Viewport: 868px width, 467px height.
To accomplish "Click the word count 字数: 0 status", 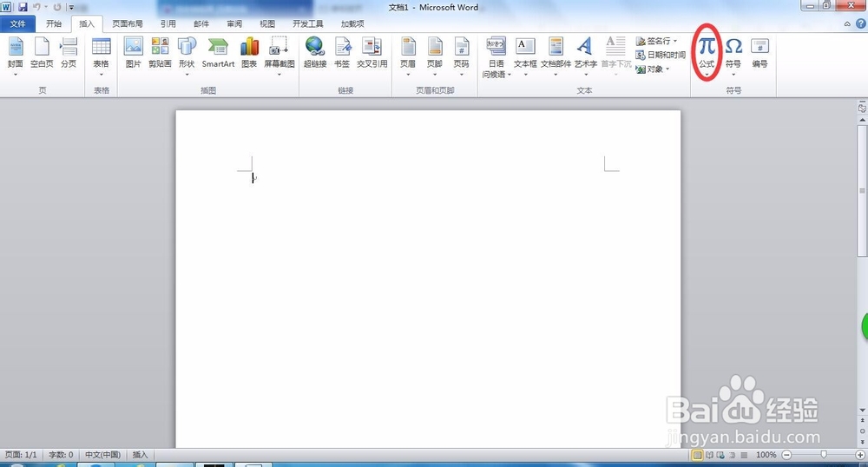I will (x=61, y=455).
